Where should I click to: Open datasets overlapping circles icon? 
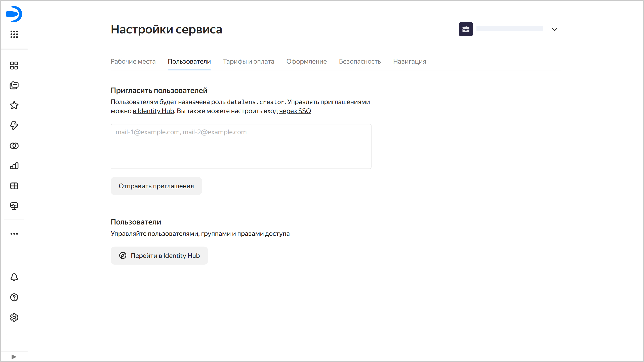(x=14, y=146)
